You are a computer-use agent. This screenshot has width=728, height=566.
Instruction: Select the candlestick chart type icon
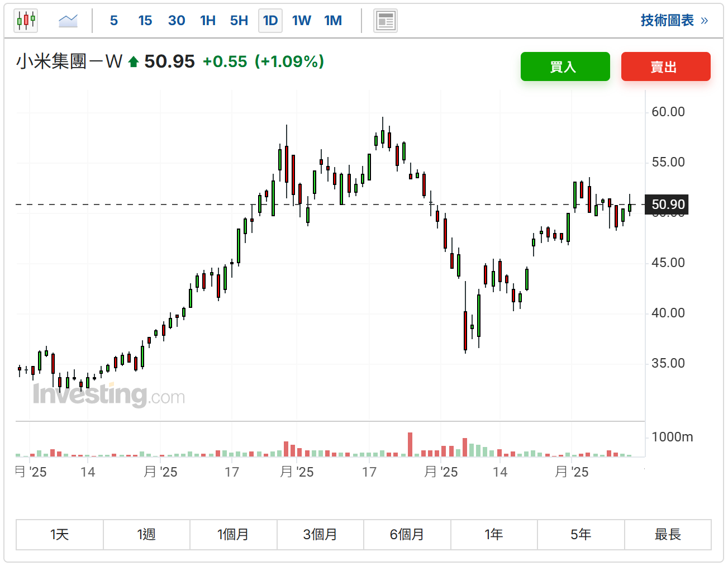26,21
